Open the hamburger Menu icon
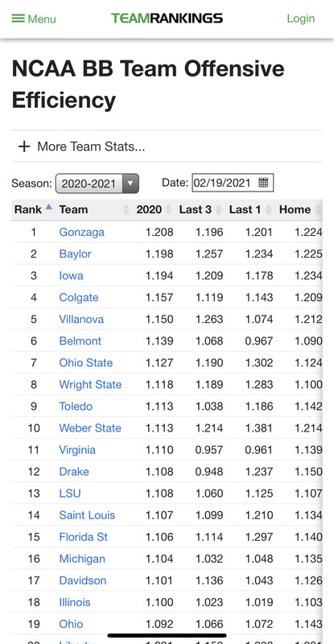Viewport: 334px width, 644px height. 18,19
